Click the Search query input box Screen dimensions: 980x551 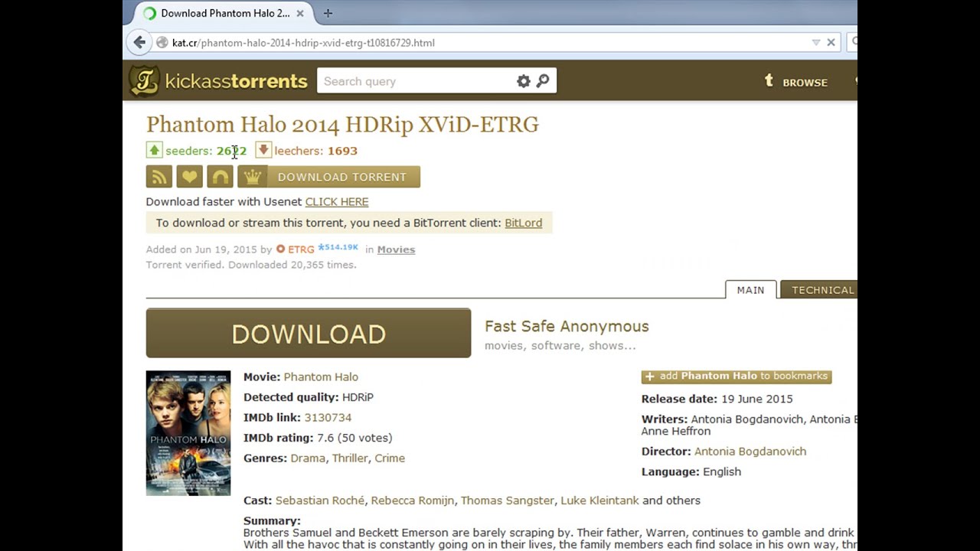pyautogui.click(x=417, y=81)
